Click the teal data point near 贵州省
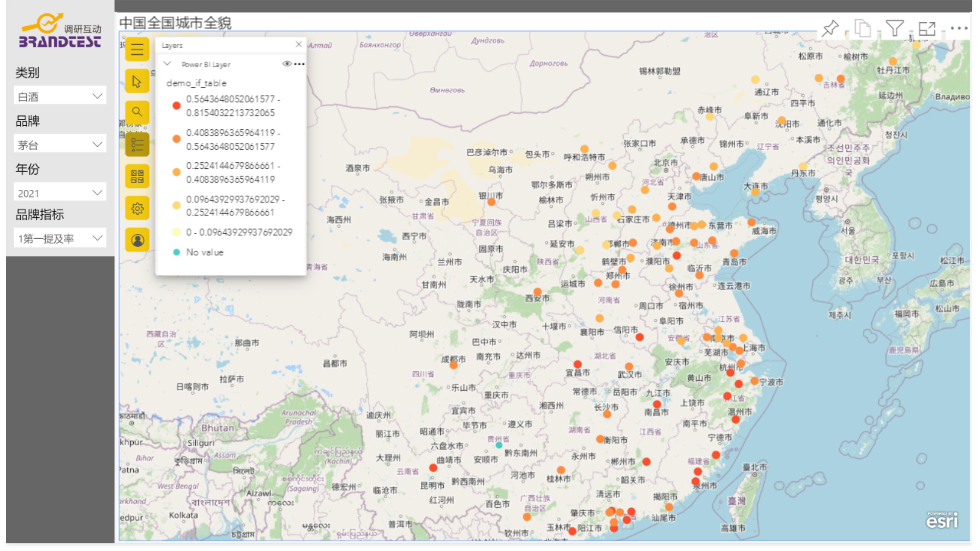Screen dimensions: 980x551 point(499,445)
